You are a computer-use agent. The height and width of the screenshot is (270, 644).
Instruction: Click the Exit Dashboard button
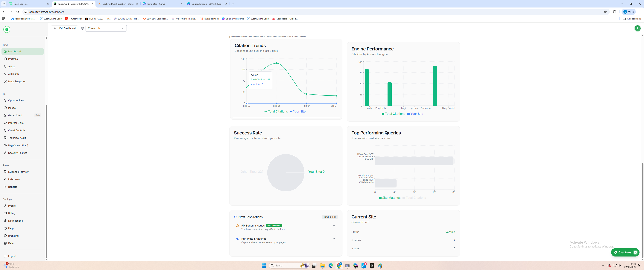click(64, 28)
